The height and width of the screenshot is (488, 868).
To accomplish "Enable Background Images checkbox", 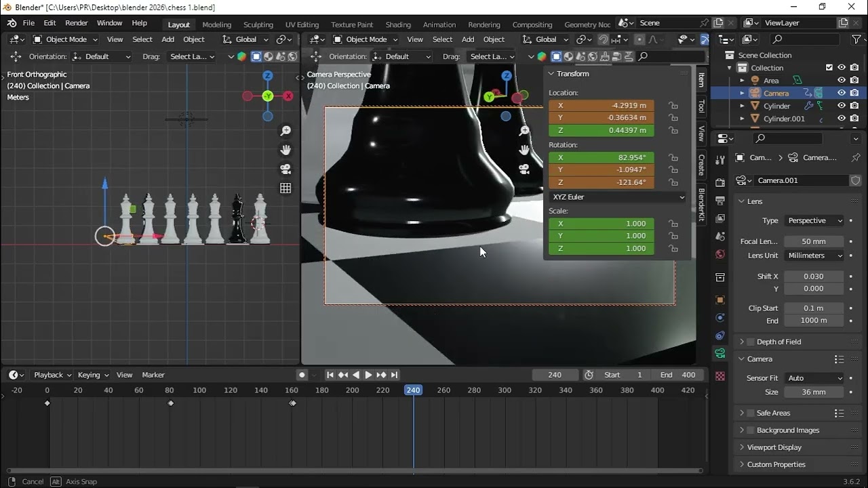I will 751,430.
